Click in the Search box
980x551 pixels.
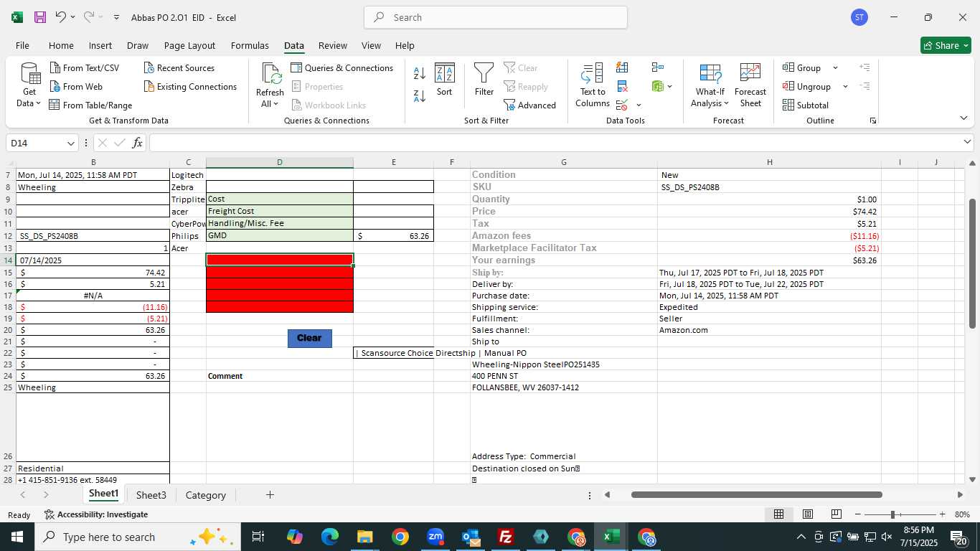point(496,17)
